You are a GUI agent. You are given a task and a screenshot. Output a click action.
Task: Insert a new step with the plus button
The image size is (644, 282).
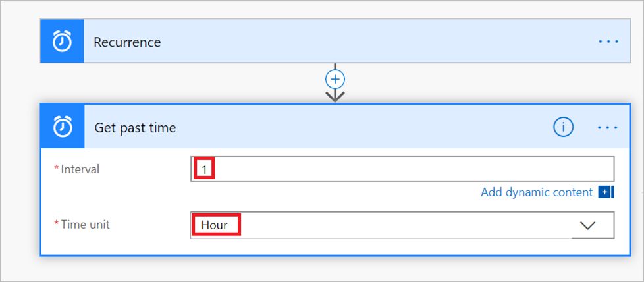(335, 79)
